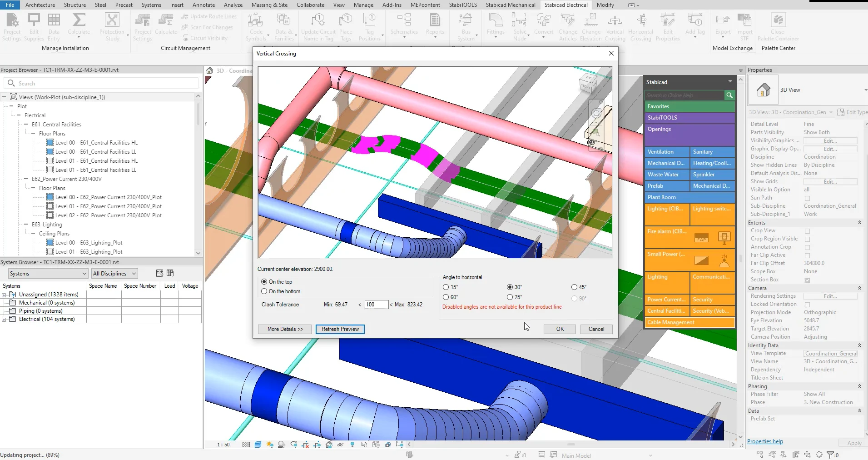Click the fire alarm panel FAP icon
868x460 pixels.
[x=701, y=238]
